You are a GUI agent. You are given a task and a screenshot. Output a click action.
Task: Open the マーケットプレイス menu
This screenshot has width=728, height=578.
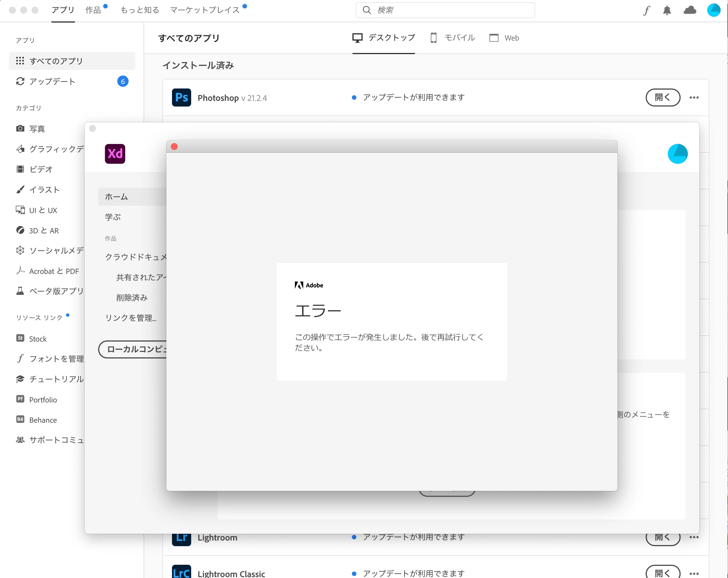click(205, 10)
